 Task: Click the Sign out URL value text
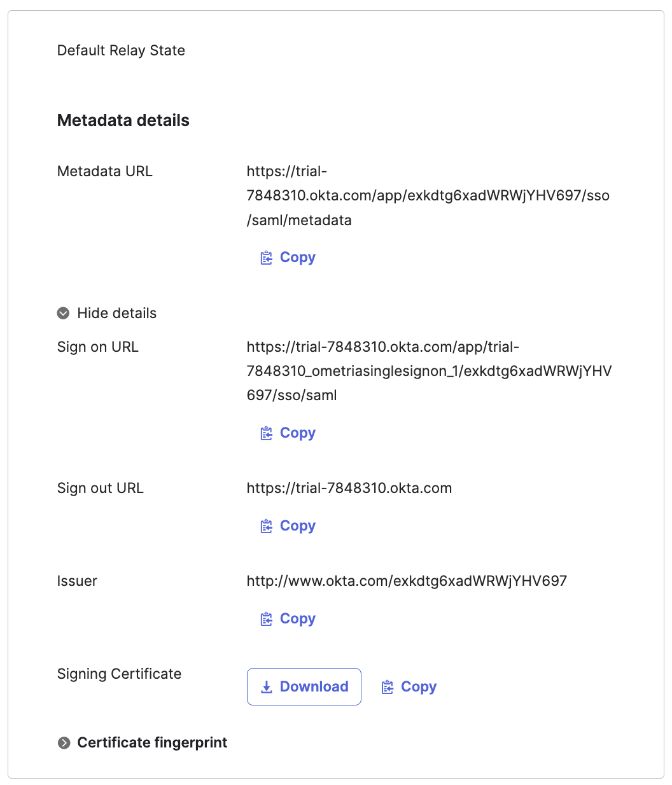click(349, 489)
